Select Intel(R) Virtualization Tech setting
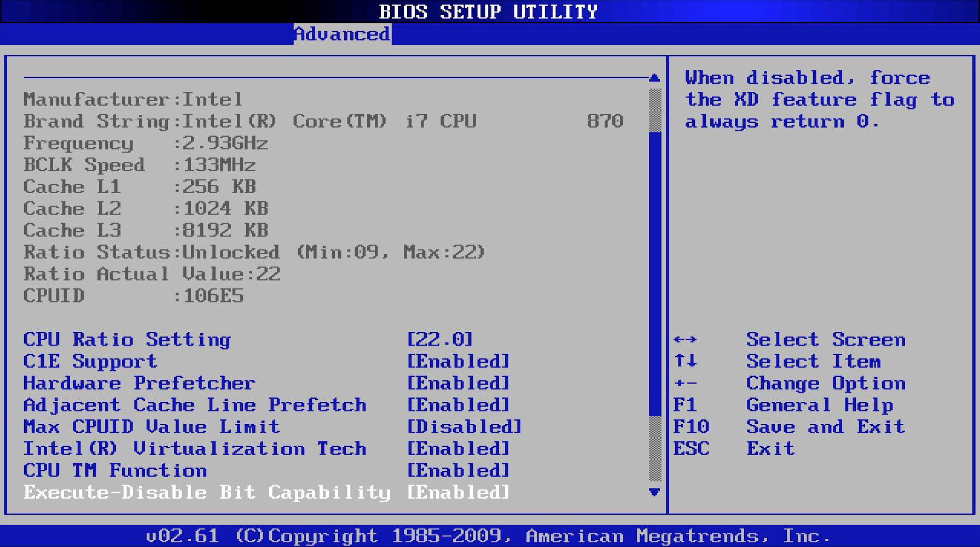Viewport: 980px width, 547px height. pos(195,449)
